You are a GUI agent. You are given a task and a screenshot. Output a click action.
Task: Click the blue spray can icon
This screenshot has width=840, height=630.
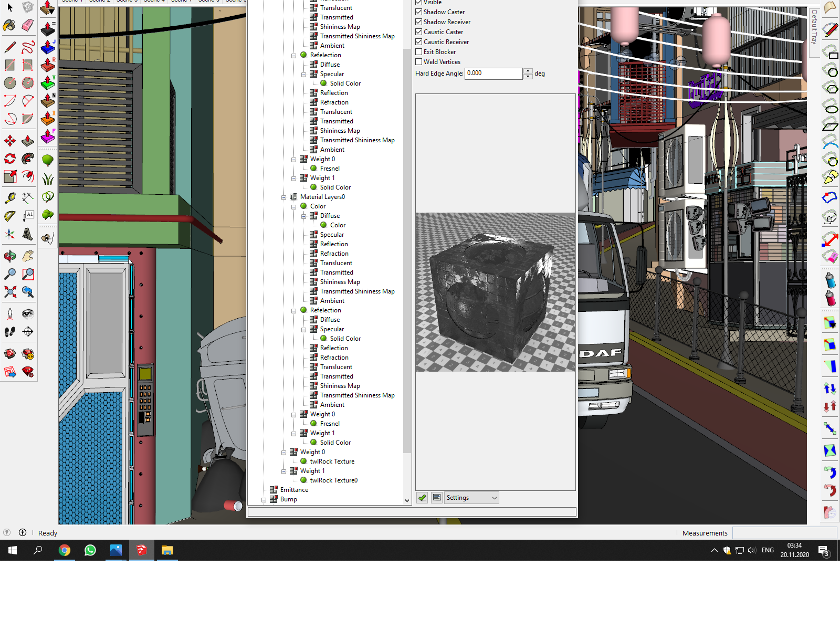pos(830,280)
